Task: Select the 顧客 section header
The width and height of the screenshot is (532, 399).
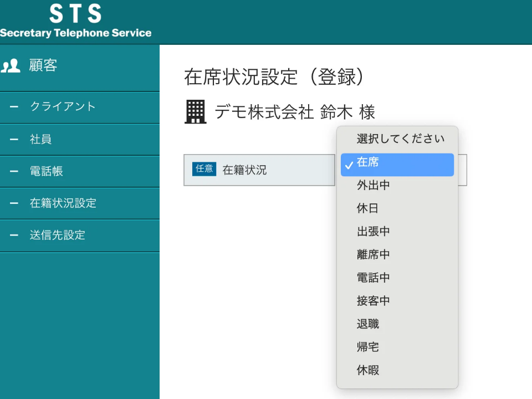Action: [x=43, y=66]
